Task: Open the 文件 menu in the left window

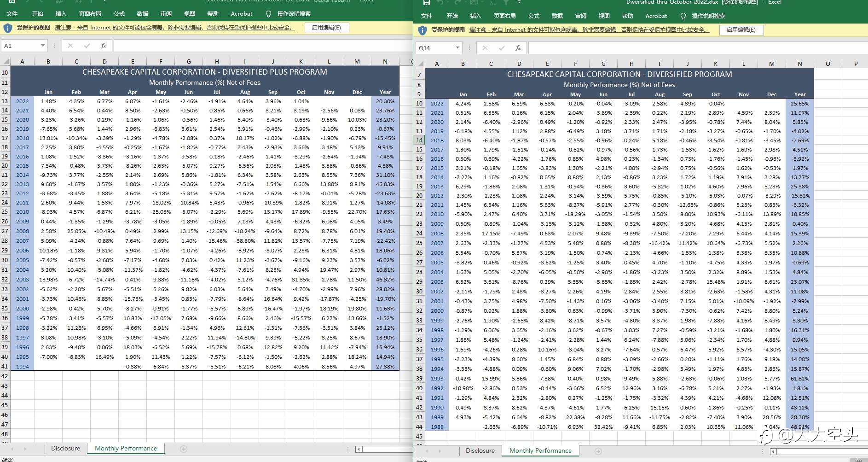Action: point(12,14)
